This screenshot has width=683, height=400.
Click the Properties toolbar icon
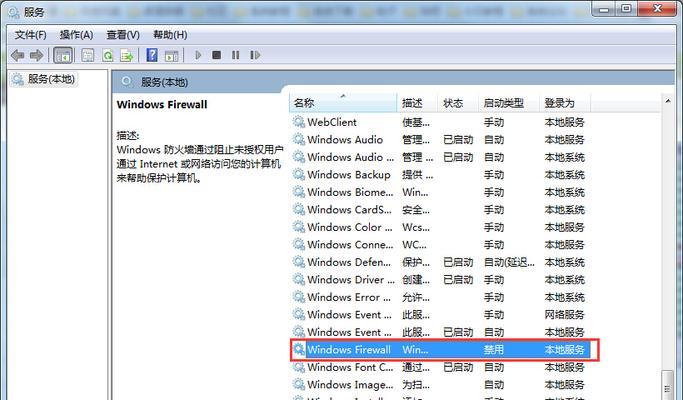click(88, 55)
